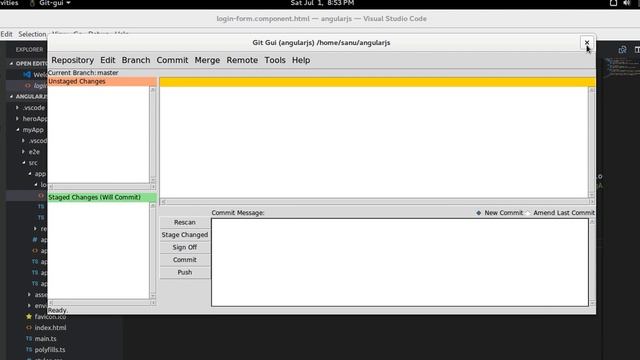640x360 pixels.
Task: Open index.html in VS Code explorer
Action: pos(50,328)
